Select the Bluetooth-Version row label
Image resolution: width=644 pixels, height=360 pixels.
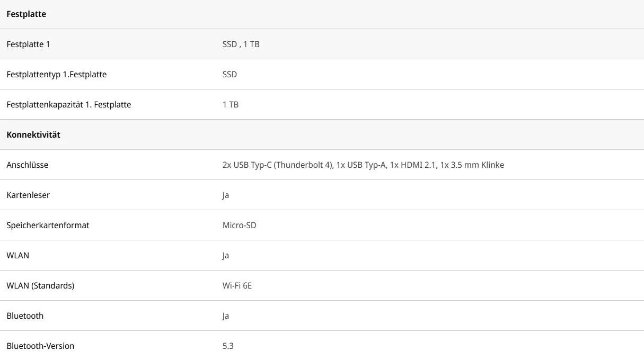[x=40, y=346]
